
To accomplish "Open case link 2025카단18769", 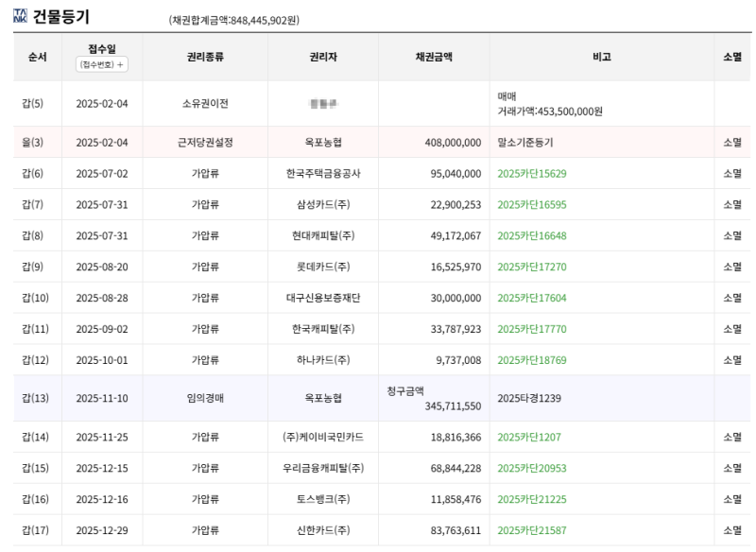I will coord(532,360).
